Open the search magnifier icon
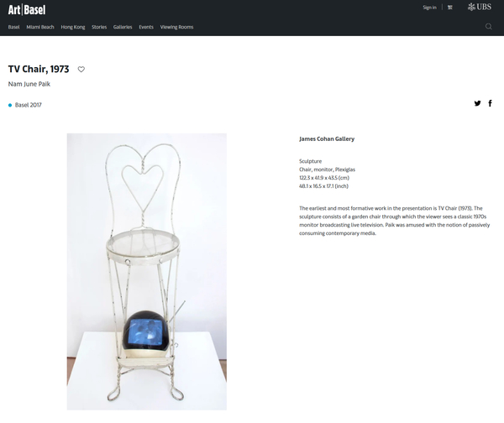 coord(488,27)
